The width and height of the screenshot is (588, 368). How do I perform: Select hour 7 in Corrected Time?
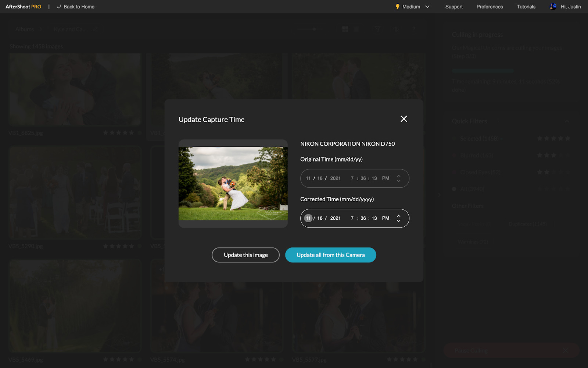point(352,218)
